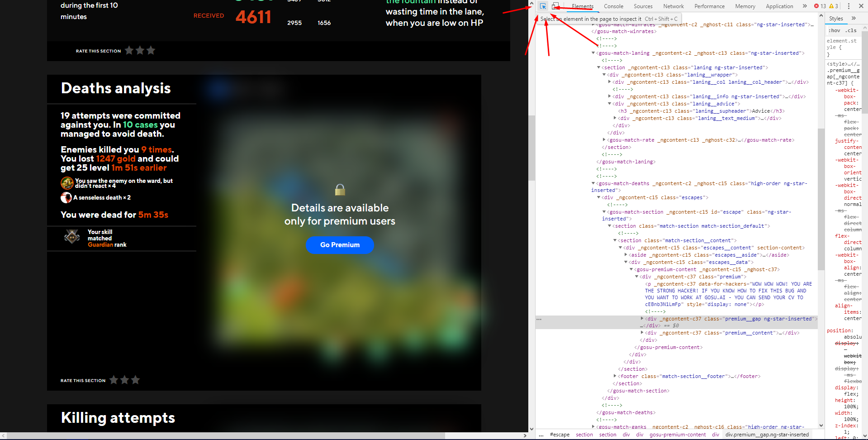Open the Application tab
Screen dimensions: 868x440
point(779,6)
